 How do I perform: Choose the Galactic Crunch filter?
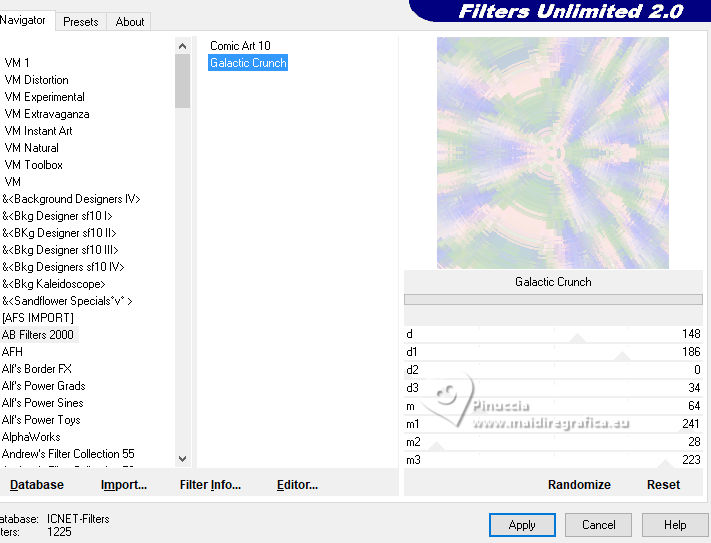[x=248, y=63]
